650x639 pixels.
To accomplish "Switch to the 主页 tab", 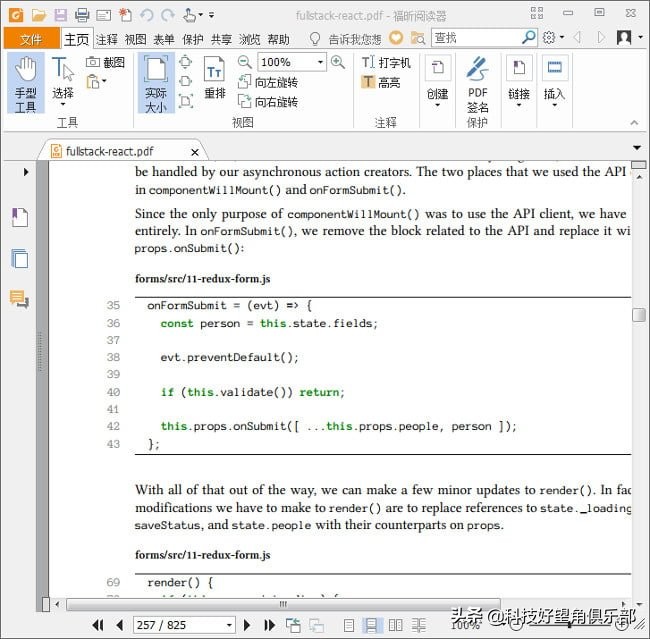I will (x=77, y=39).
